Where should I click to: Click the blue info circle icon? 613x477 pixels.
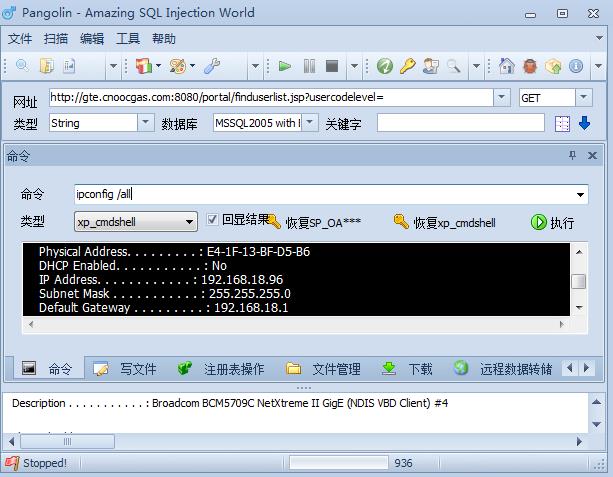pos(576,66)
